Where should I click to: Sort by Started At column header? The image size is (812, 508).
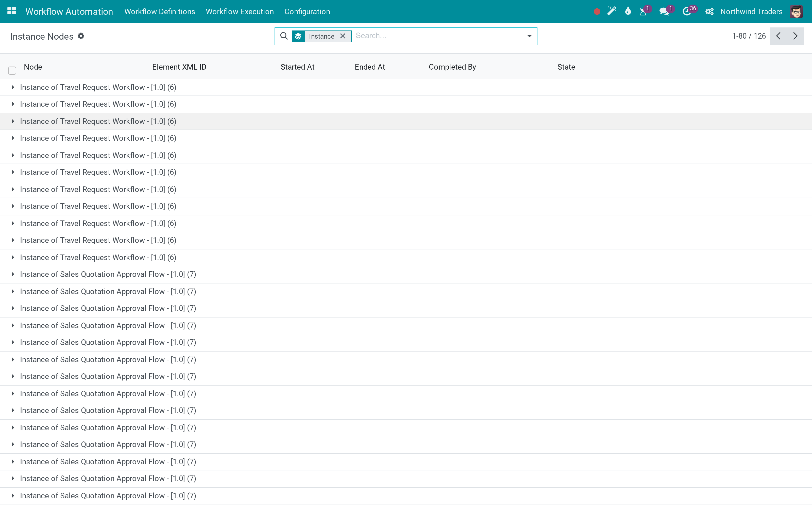[x=297, y=67]
